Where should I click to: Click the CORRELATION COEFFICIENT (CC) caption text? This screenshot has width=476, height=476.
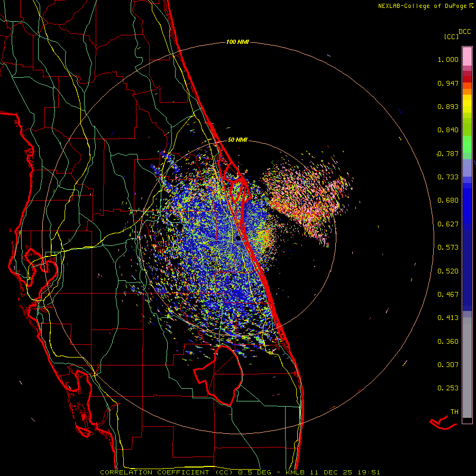click(x=167, y=472)
